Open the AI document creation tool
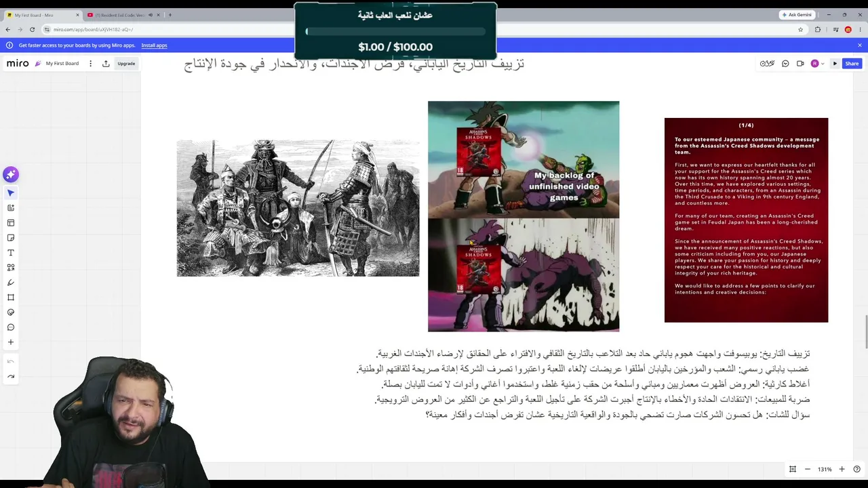This screenshot has width=868, height=488. tap(11, 208)
